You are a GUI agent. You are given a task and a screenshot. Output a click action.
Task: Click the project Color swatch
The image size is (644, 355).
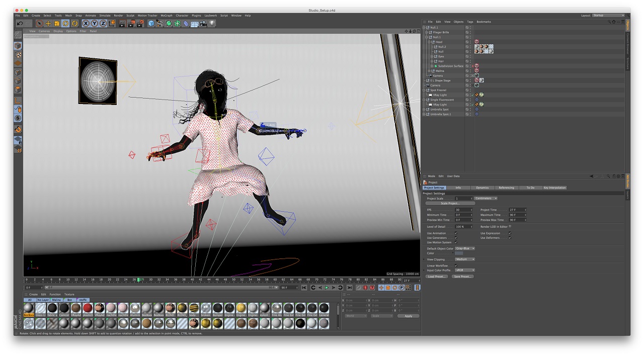pos(459,253)
